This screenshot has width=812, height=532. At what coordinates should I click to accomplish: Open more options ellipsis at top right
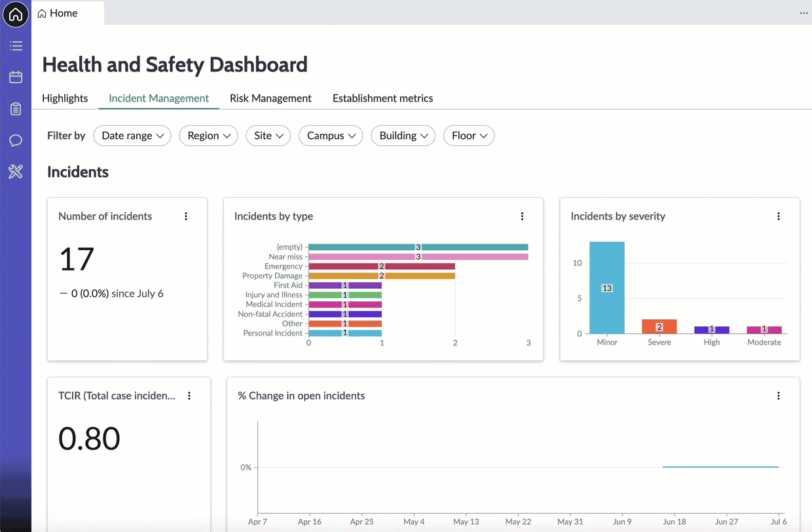803,13
